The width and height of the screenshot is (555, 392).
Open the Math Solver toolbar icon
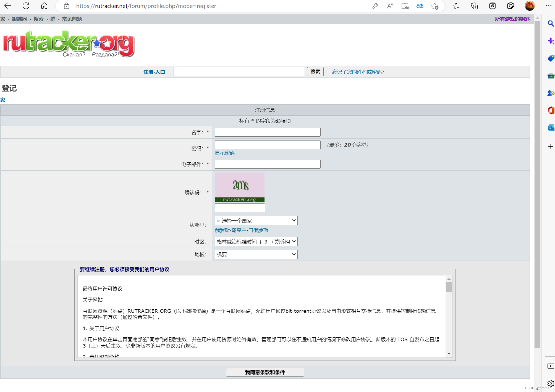(x=493, y=6)
